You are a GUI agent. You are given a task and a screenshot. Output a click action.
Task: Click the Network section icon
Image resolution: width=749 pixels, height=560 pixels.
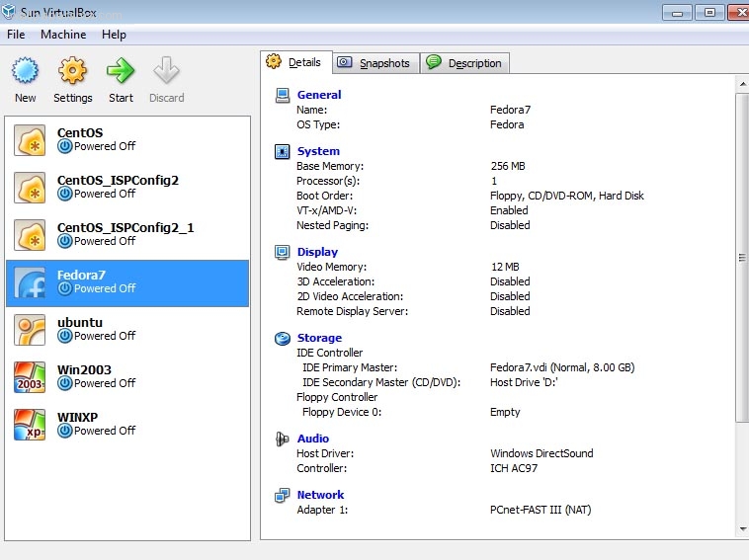coord(283,495)
